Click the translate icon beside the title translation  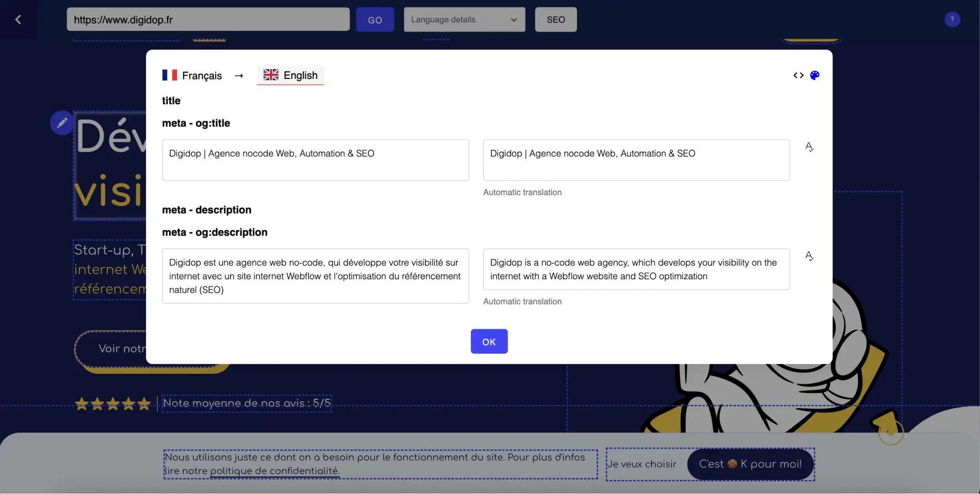pos(809,147)
